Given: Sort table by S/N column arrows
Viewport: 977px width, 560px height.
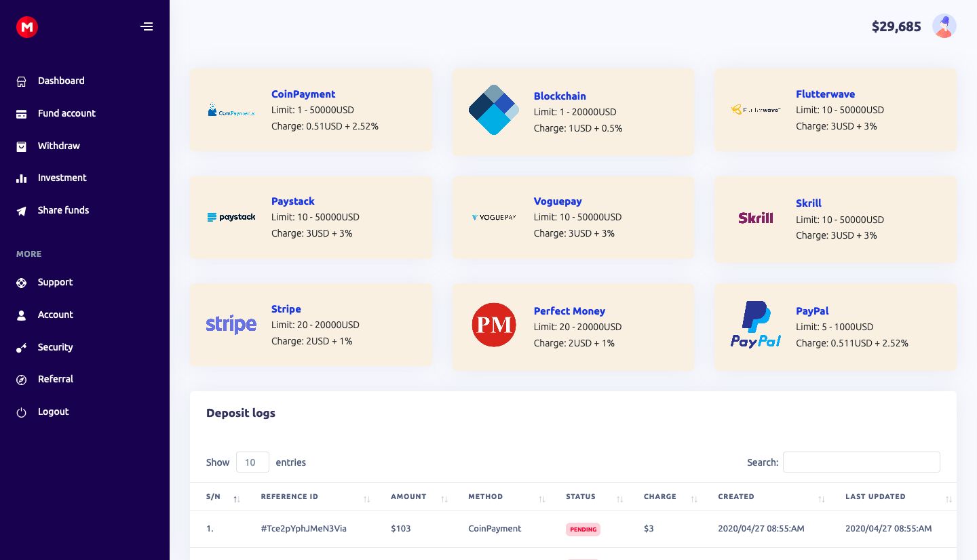Looking at the screenshot, I should click(x=236, y=499).
